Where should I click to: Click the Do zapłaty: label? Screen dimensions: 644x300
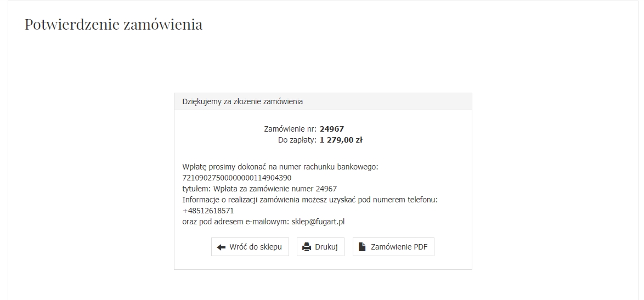[297, 140]
